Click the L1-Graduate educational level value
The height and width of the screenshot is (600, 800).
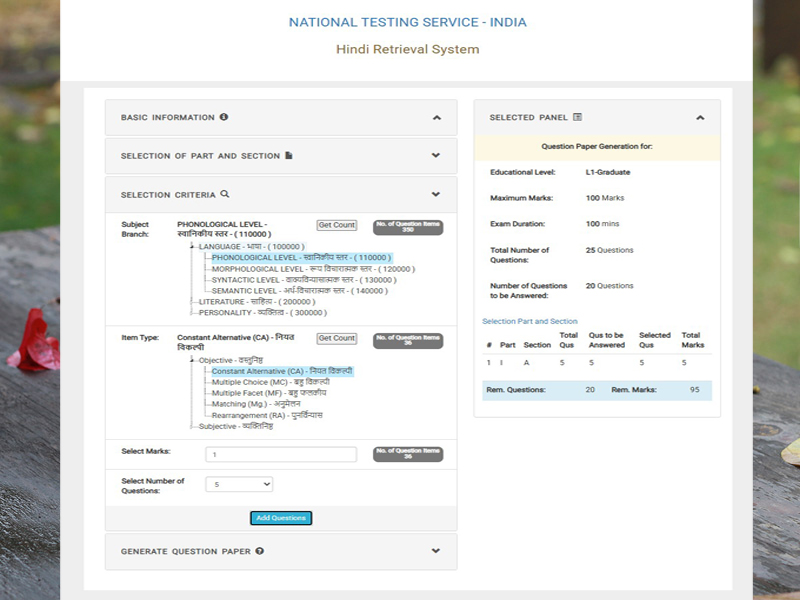point(608,172)
